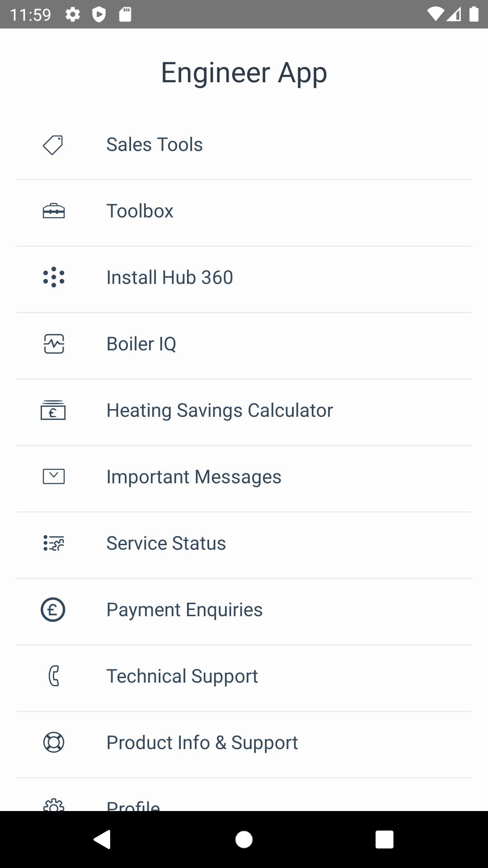
Task: Tap the Product Info lifebuoy icon
Action: [x=53, y=742]
